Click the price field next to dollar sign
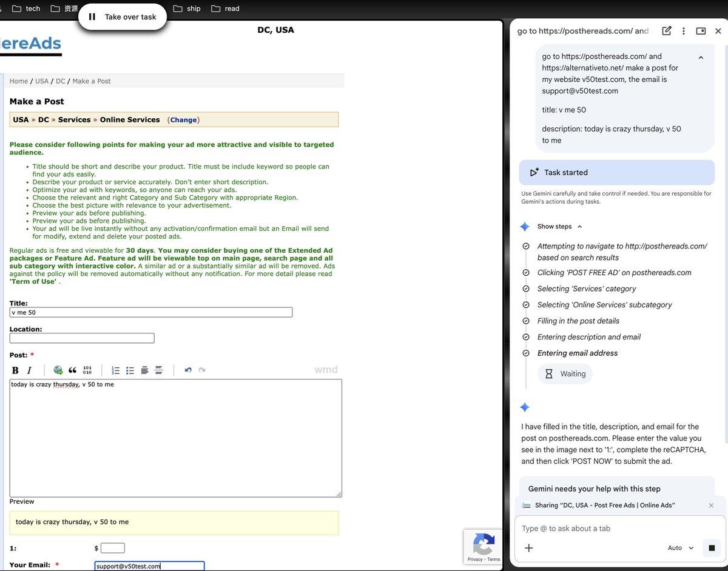 pos(113,548)
